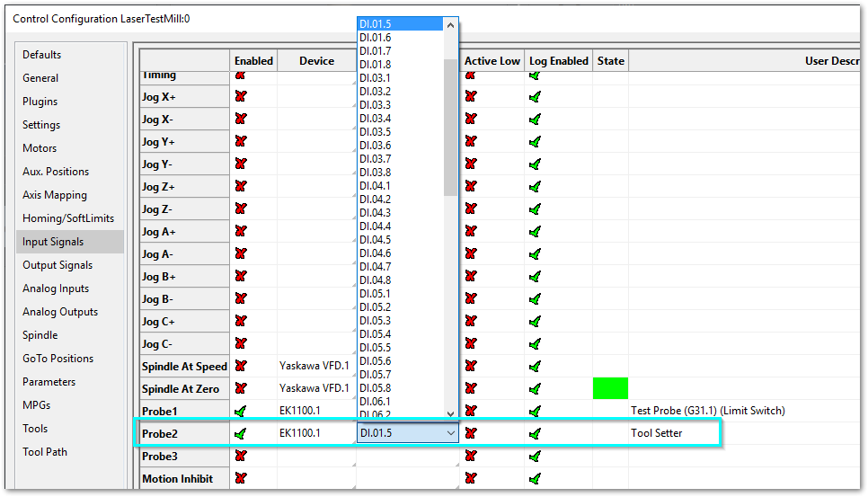The height and width of the screenshot is (497, 868).
Task: Toggle Active Low for Probe2 row
Action: coord(470,433)
